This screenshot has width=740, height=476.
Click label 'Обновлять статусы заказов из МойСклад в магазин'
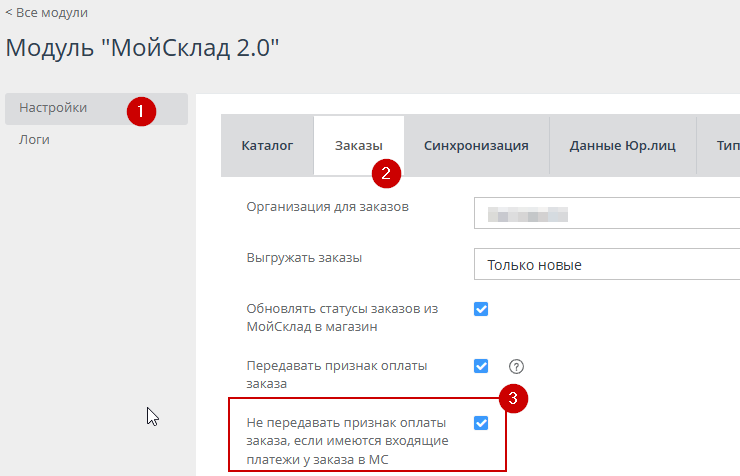[342, 317]
